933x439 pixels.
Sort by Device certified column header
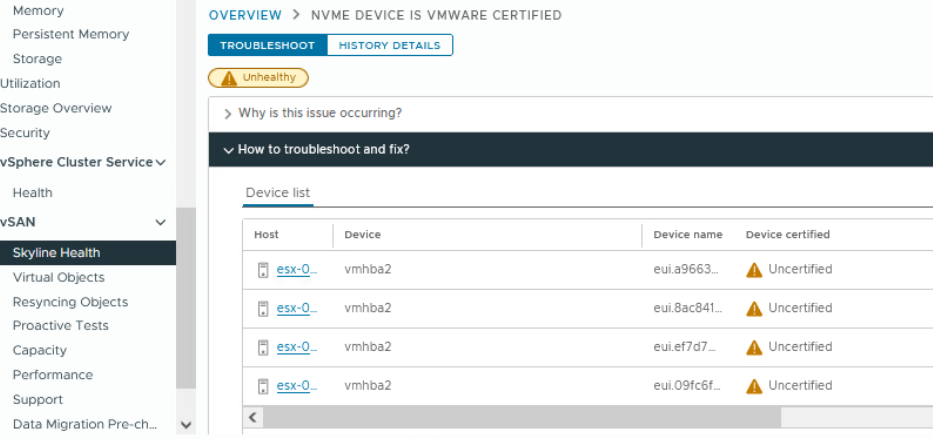pyautogui.click(x=787, y=235)
